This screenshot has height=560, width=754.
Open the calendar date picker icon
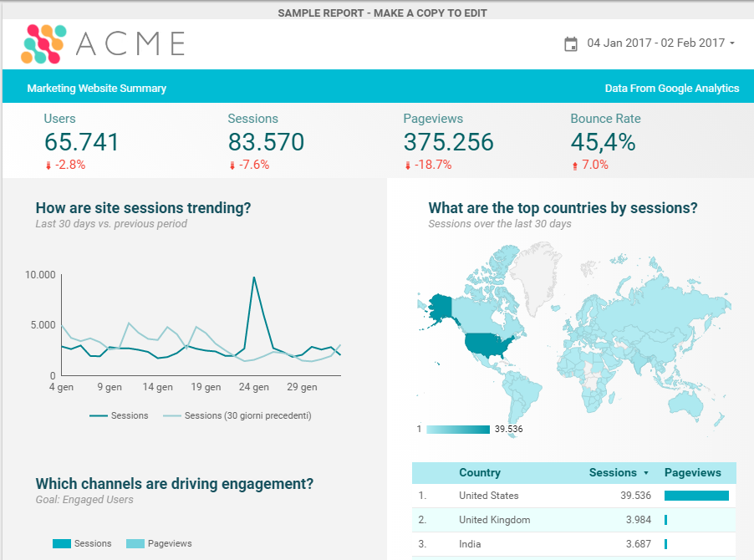[571, 43]
